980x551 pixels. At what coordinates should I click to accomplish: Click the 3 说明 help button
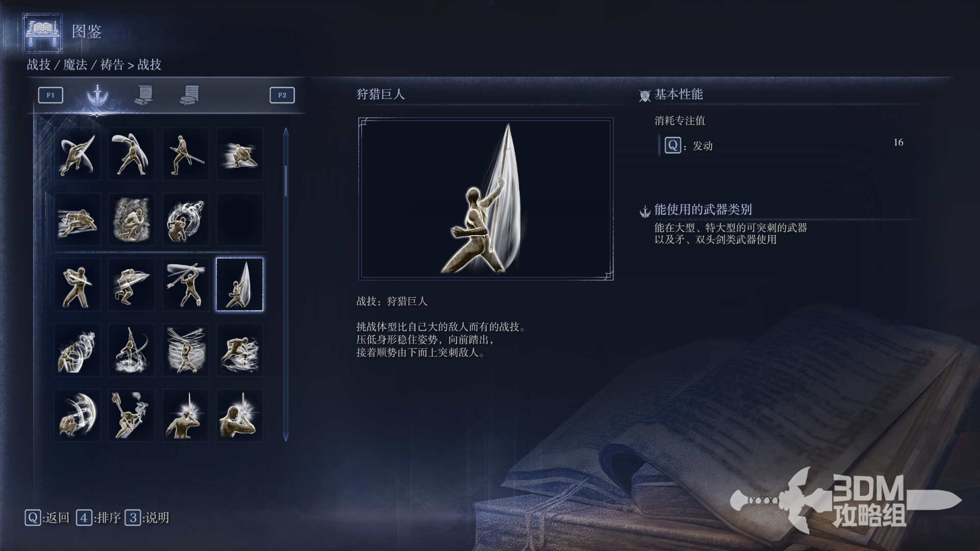(x=147, y=518)
